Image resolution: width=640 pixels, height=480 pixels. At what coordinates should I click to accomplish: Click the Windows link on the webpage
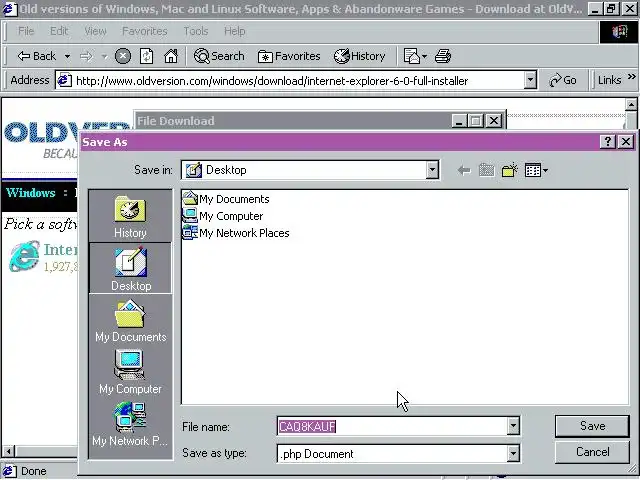(x=31, y=192)
